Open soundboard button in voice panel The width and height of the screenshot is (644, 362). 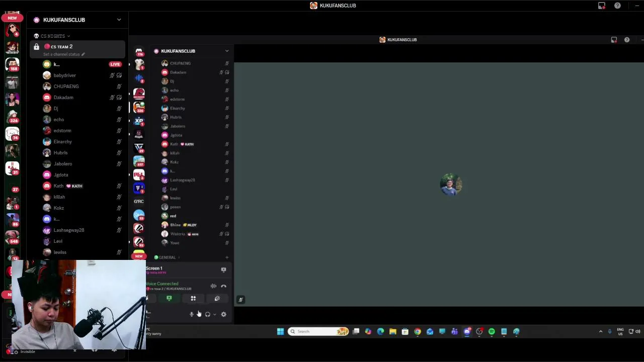click(x=217, y=299)
